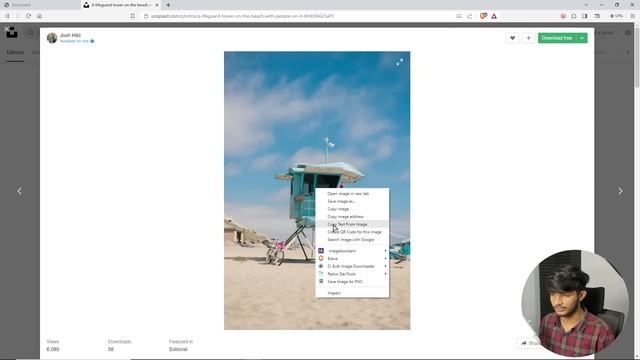Bookmark this page with bookmark icon
The width and height of the screenshot is (640, 360).
[x=133, y=16]
